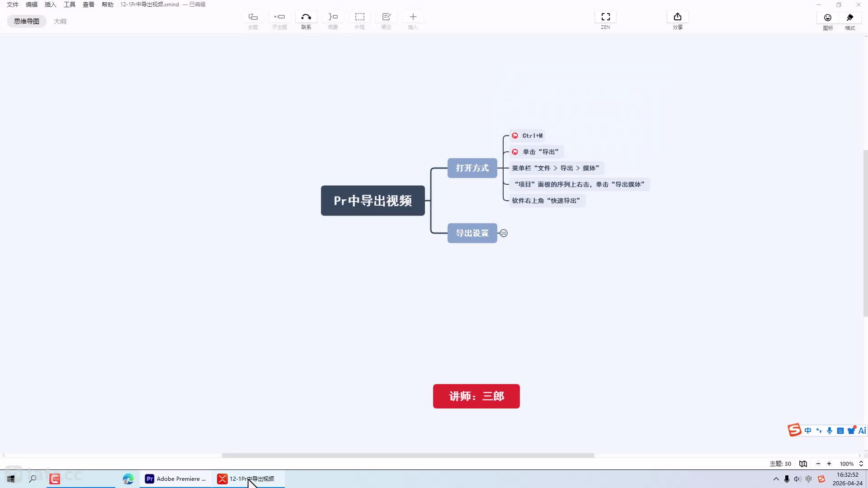
Task: Click the horizontal canvas scrollbar
Action: click(408, 455)
